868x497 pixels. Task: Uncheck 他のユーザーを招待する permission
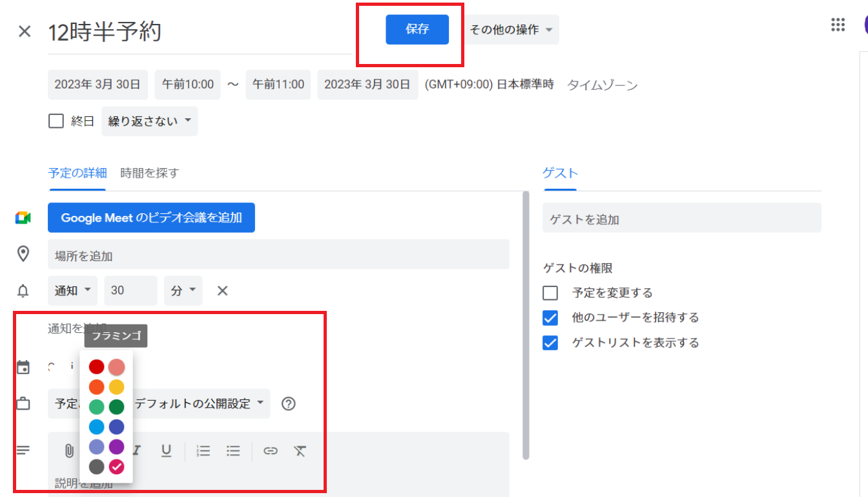(x=550, y=318)
